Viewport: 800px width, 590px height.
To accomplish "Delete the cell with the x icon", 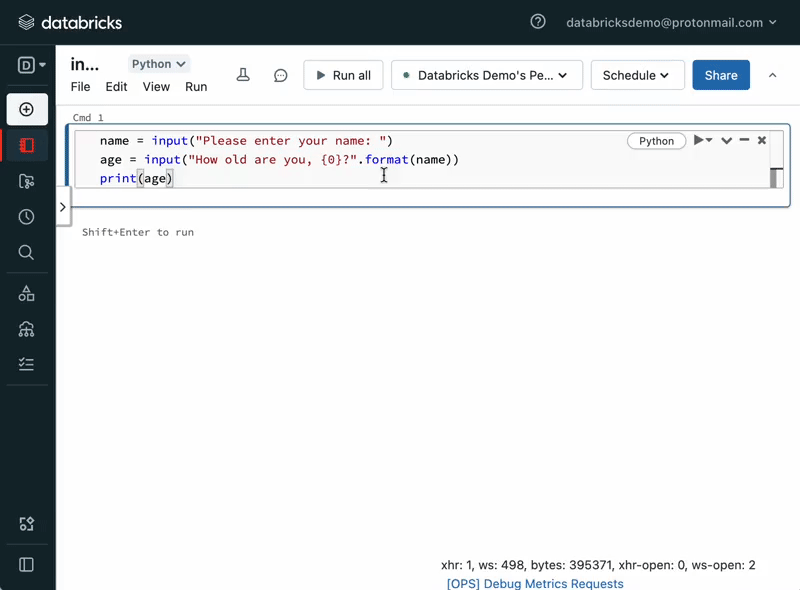I will pos(761,140).
